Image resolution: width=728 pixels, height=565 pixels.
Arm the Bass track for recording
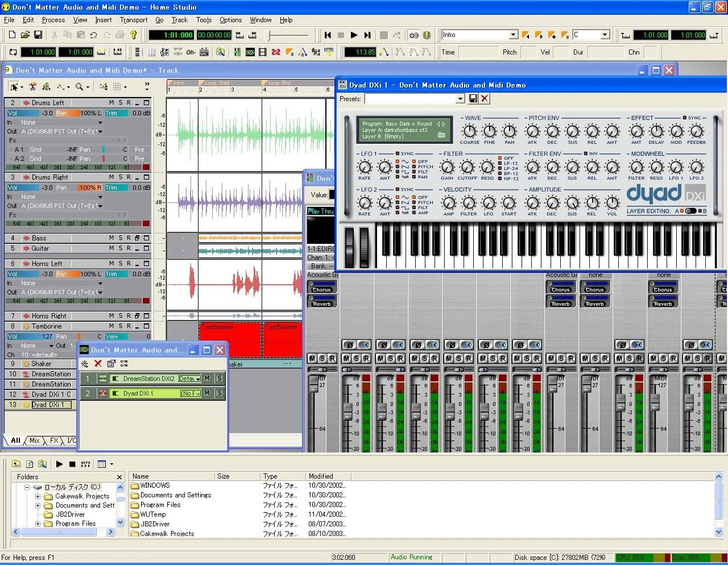point(129,238)
